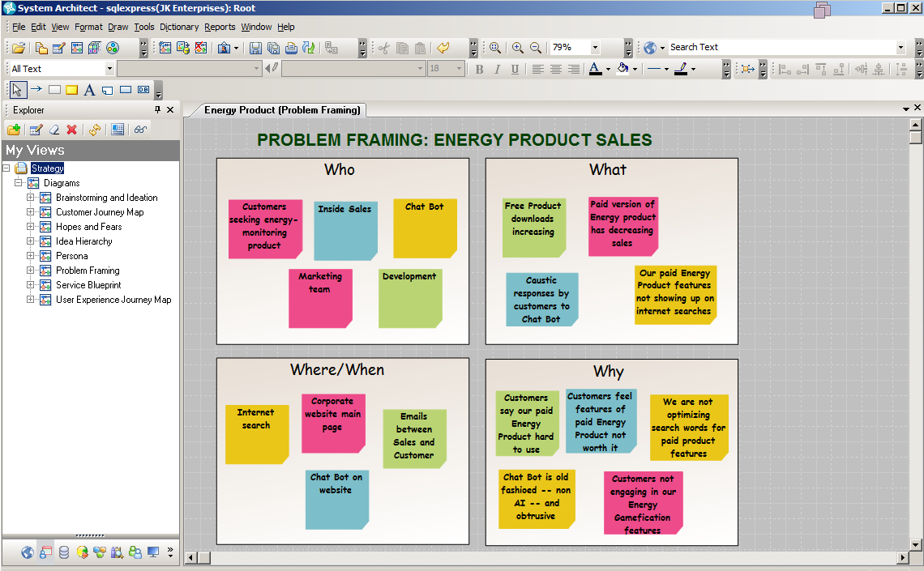This screenshot has height=571, width=924.
Task: Click the 'Chat Bot' yellow sticky note
Action: pyautogui.click(x=425, y=228)
